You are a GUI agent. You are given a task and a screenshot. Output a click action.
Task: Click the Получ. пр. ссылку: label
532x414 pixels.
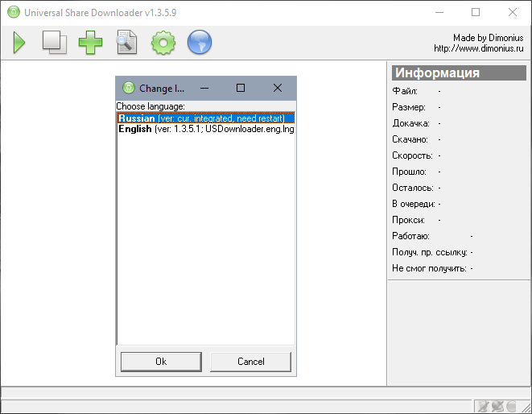pyautogui.click(x=430, y=252)
